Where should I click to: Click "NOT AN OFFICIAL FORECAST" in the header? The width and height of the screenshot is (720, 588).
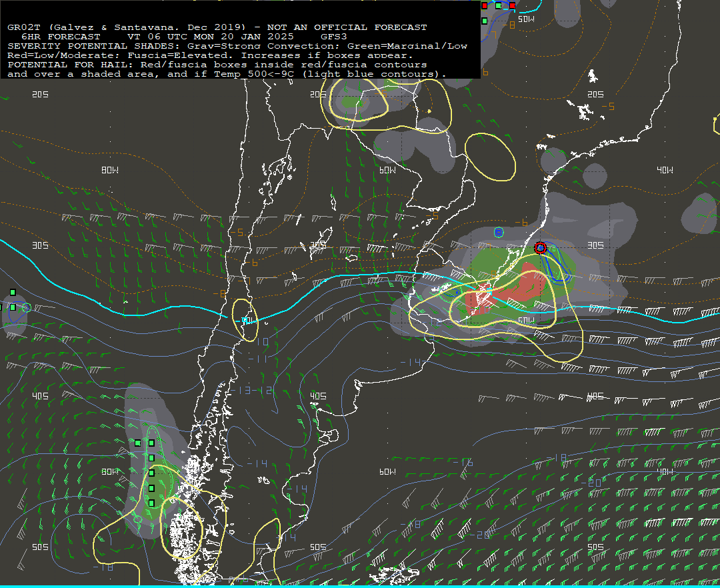coord(347,27)
